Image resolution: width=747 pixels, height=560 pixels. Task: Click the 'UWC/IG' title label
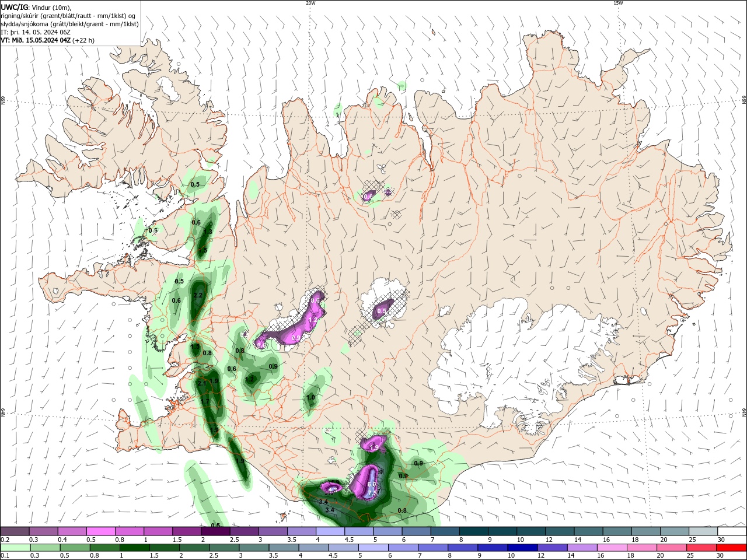click(x=15, y=6)
